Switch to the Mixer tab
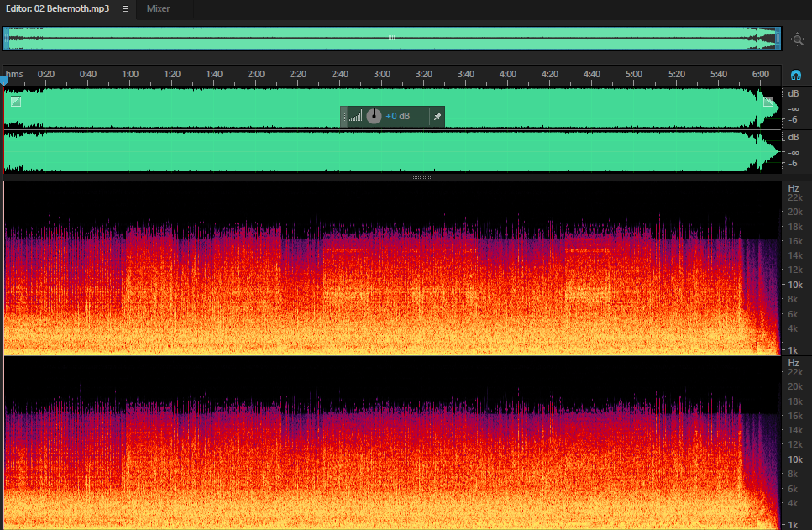812x530 pixels. (x=158, y=8)
